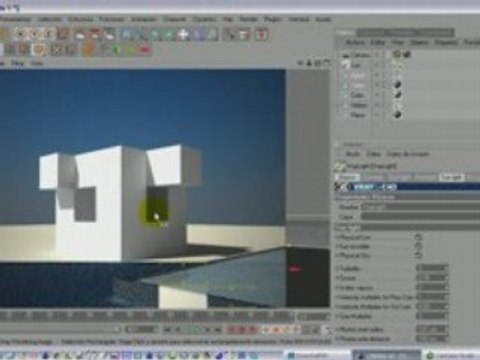Open the Animación menu
Viewport: 480px width, 360px height.
click(x=144, y=19)
